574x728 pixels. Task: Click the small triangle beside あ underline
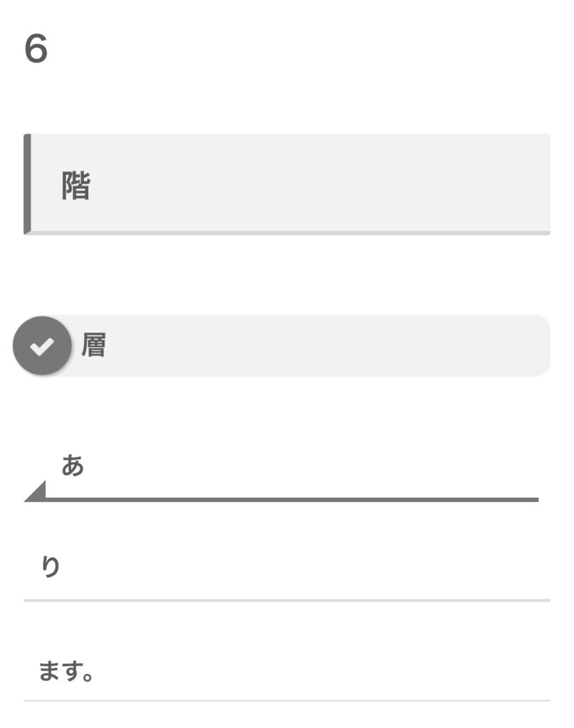coord(38,492)
